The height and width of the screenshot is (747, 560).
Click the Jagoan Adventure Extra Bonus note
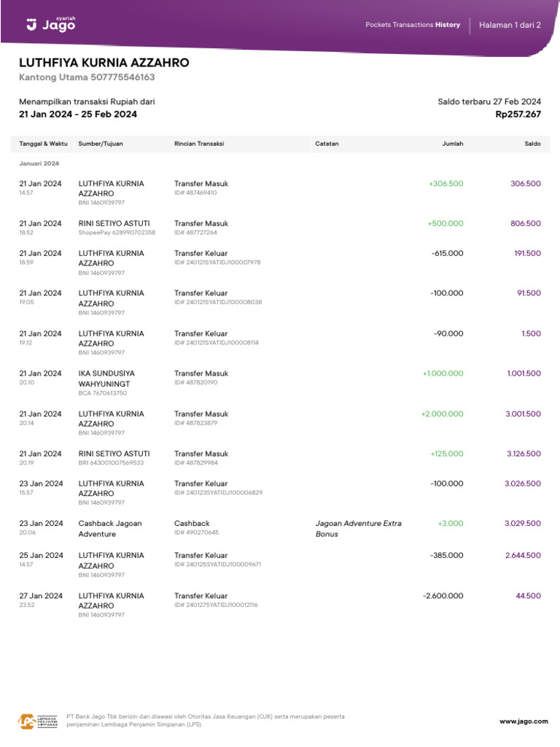point(358,528)
